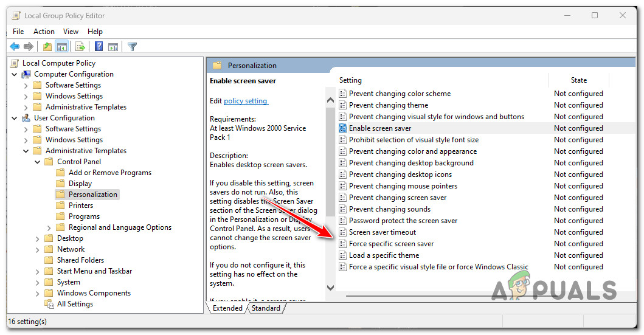Expand the Windows Components folder
The image size is (644, 335).
click(37, 294)
